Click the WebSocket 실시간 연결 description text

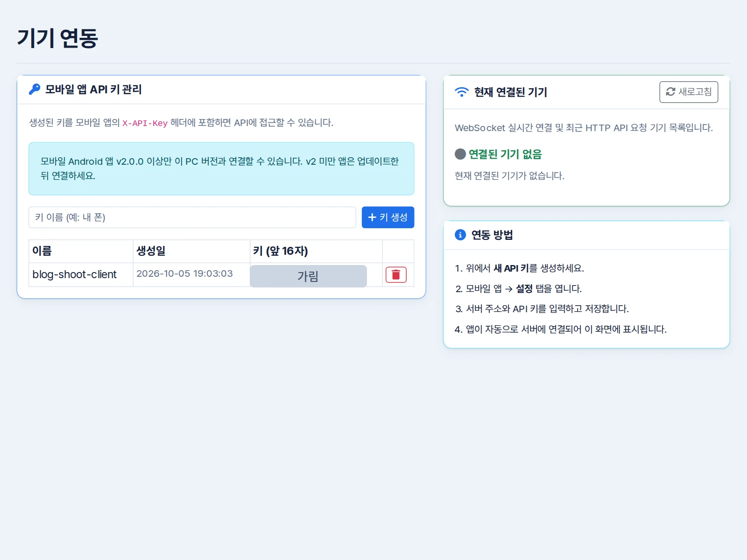[584, 128]
